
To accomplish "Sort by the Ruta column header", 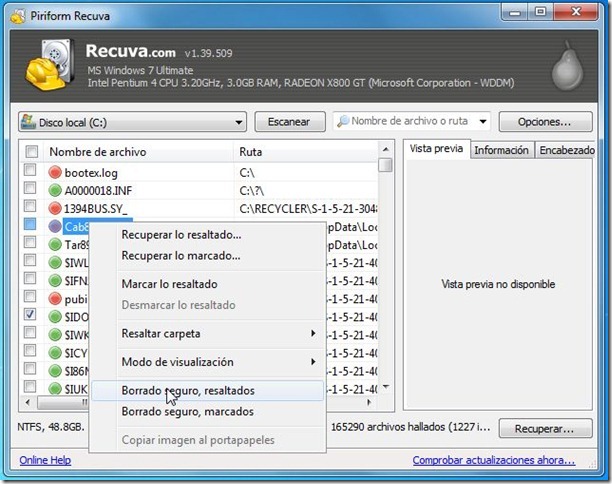I will (x=306, y=152).
